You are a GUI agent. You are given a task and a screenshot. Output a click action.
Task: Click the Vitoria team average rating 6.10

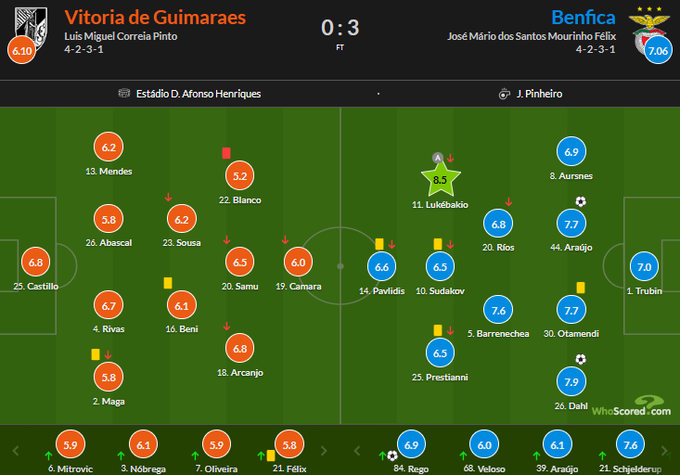tap(21, 49)
